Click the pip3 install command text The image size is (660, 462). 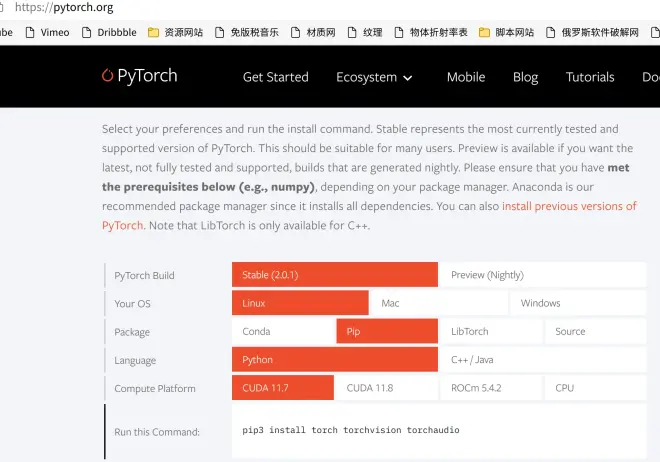351,430
